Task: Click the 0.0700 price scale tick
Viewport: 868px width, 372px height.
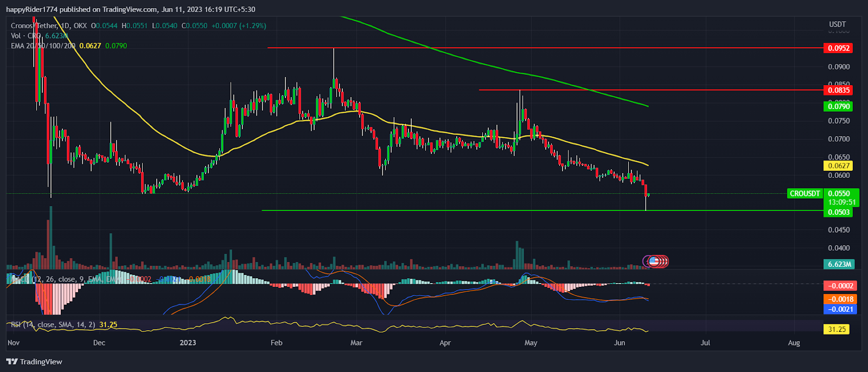Action: 839,139
